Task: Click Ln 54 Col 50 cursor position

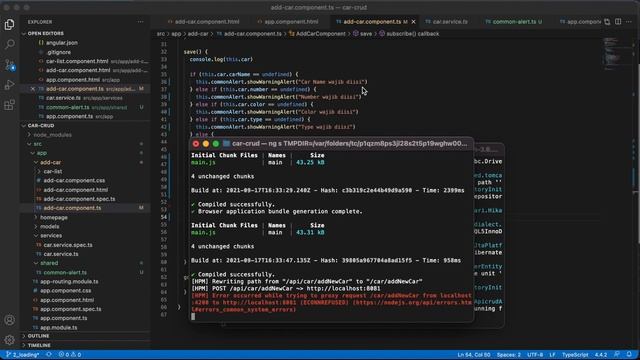Action: (474, 355)
